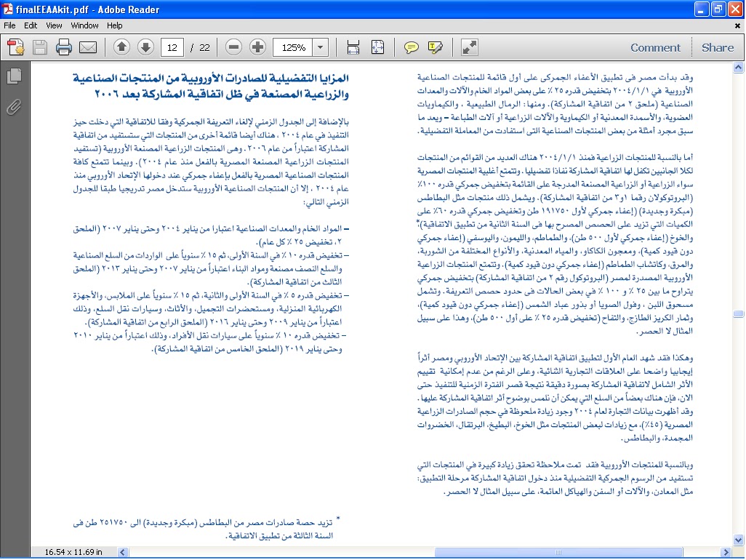Zoom in with the plus button
746x560 pixels.
(x=258, y=47)
